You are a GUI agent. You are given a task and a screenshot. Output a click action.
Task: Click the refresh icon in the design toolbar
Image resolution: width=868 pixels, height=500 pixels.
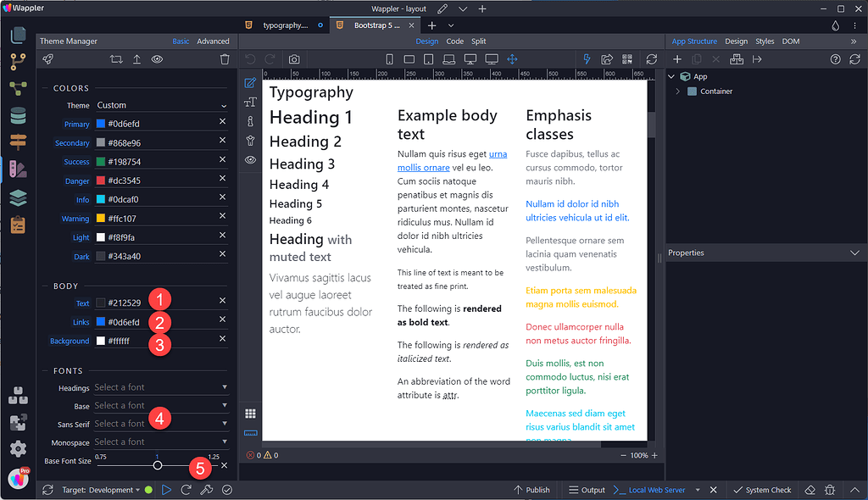651,58
